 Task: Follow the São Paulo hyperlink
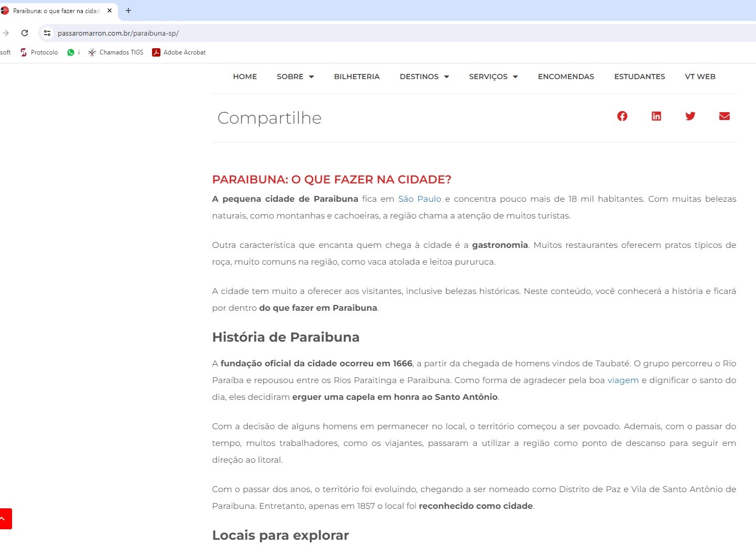pyautogui.click(x=419, y=199)
